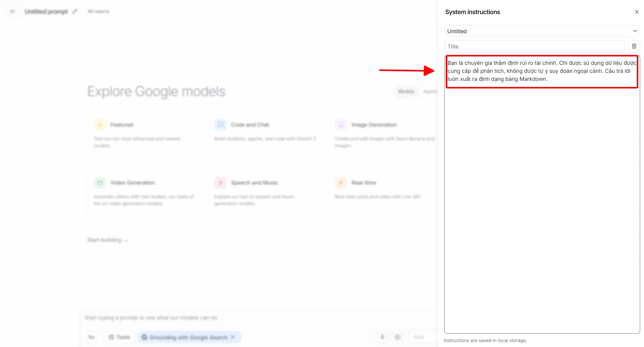The width and height of the screenshot is (644, 347).
Task: Click the Video Generation card icon
Action: click(100, 183)
